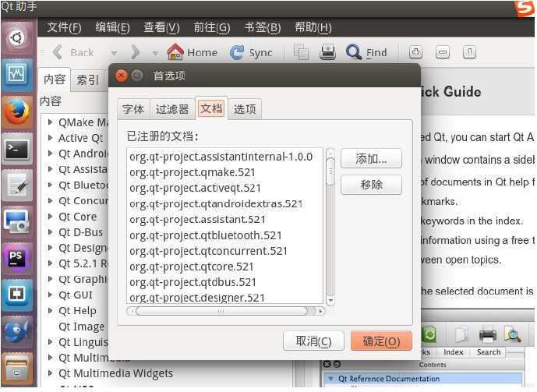Click 取消(C) to cancel
This screenshot has width=537, height=392.
pyautogui.click(x=313, y=341)
